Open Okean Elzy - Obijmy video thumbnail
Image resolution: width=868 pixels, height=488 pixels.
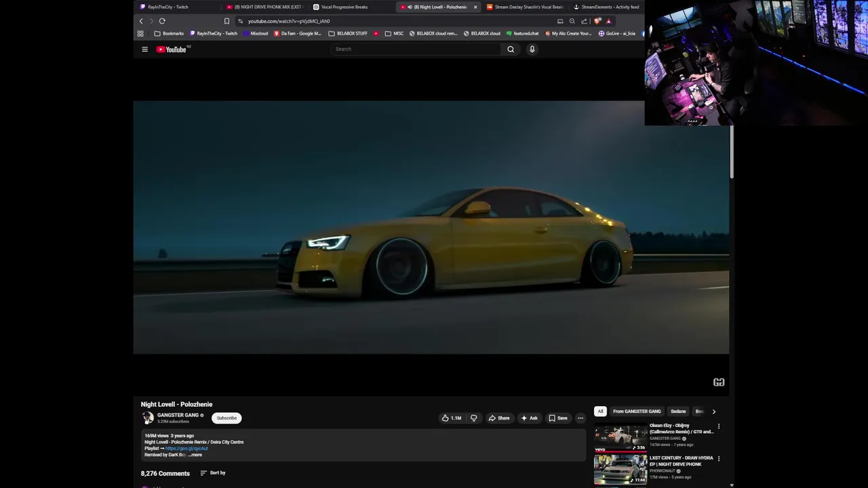[620, 438]
